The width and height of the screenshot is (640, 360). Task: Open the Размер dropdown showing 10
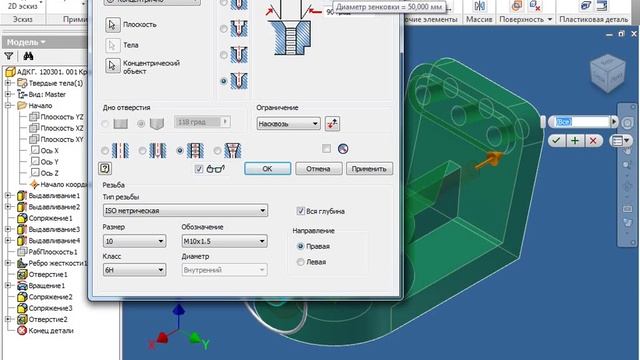coord(134,241)
